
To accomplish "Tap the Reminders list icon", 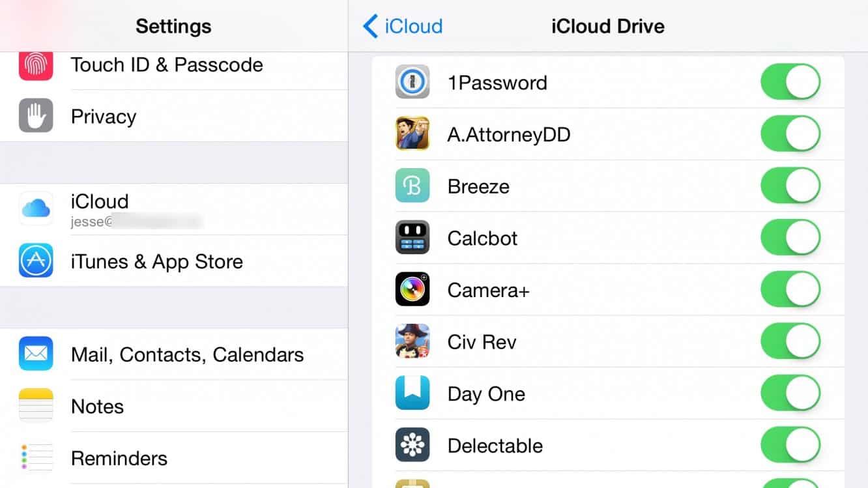I will tap(36, 457).
